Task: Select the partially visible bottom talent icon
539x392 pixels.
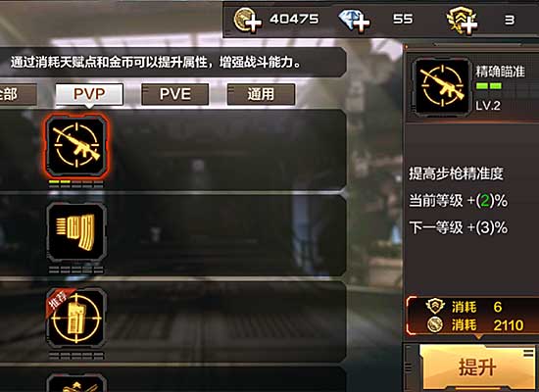Action: 76,383
